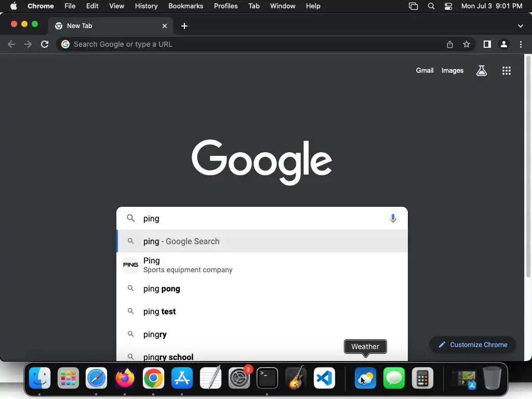The image size is (532, 399).
Task: Open the Profiles menu
Action: click(x=225, y=6)
